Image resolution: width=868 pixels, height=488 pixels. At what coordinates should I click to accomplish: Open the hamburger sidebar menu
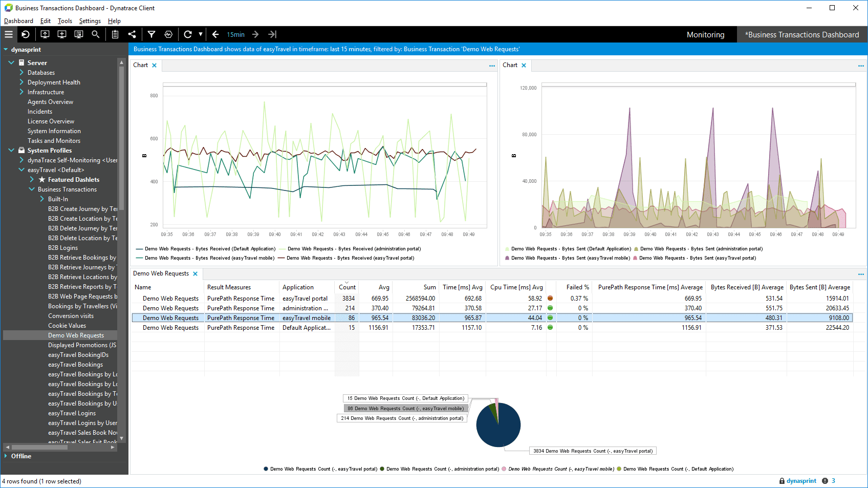(x=9, y=34)
